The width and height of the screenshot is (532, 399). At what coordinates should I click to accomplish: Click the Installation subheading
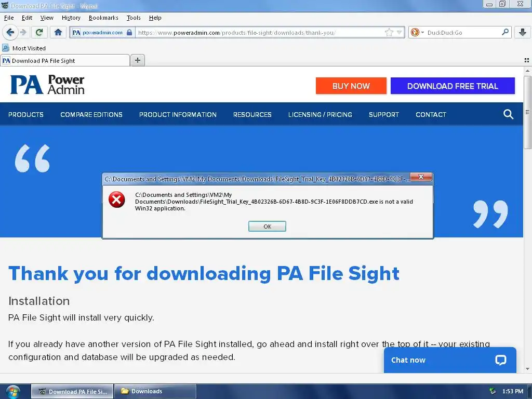pyautogui.click(x=39, y=301)
